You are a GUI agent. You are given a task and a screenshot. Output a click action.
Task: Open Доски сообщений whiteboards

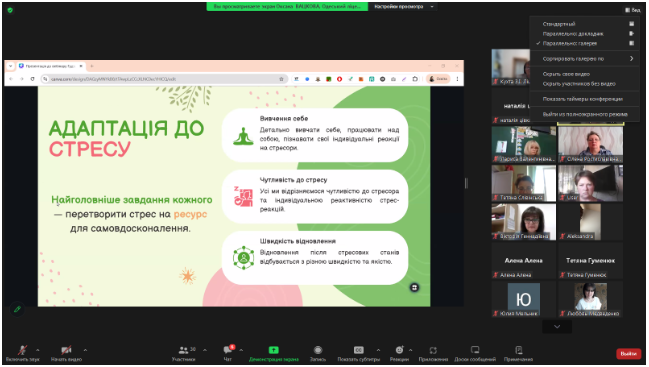475,353
